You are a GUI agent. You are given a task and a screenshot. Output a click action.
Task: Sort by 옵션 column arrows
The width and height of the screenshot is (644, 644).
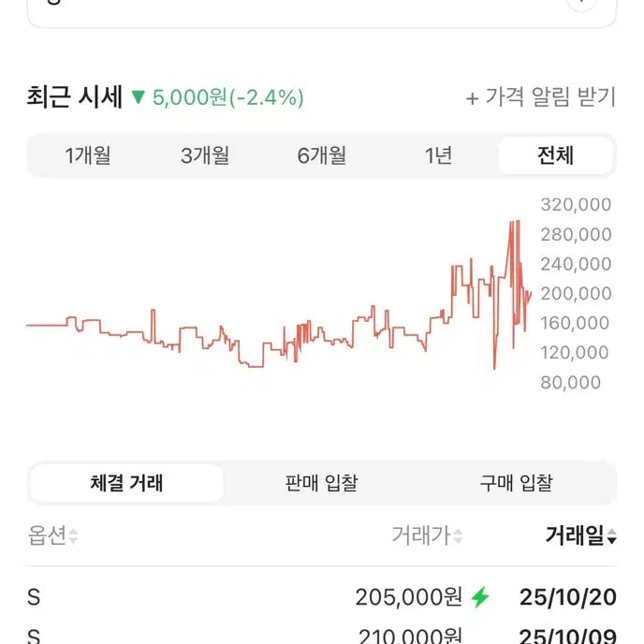click(73, 537)
